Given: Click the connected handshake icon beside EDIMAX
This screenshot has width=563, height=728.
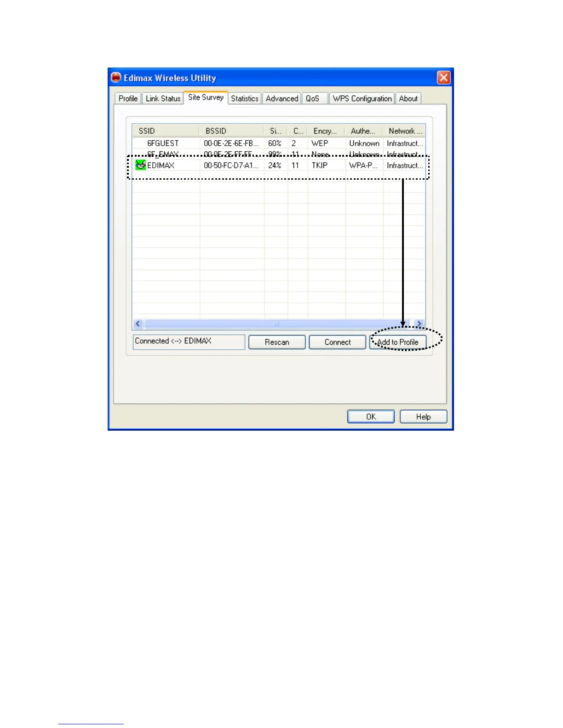Looking at the screenshot, I should [x=141, y=165].
